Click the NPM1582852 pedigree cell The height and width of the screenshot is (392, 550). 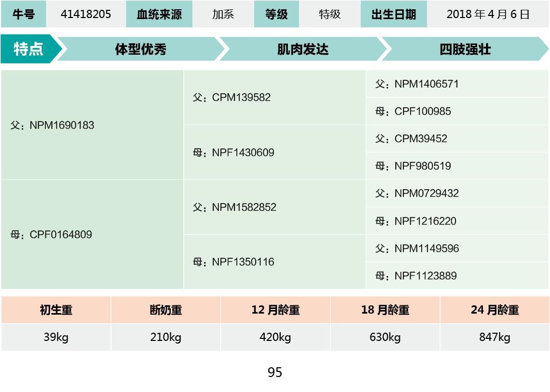click(235, 207)
